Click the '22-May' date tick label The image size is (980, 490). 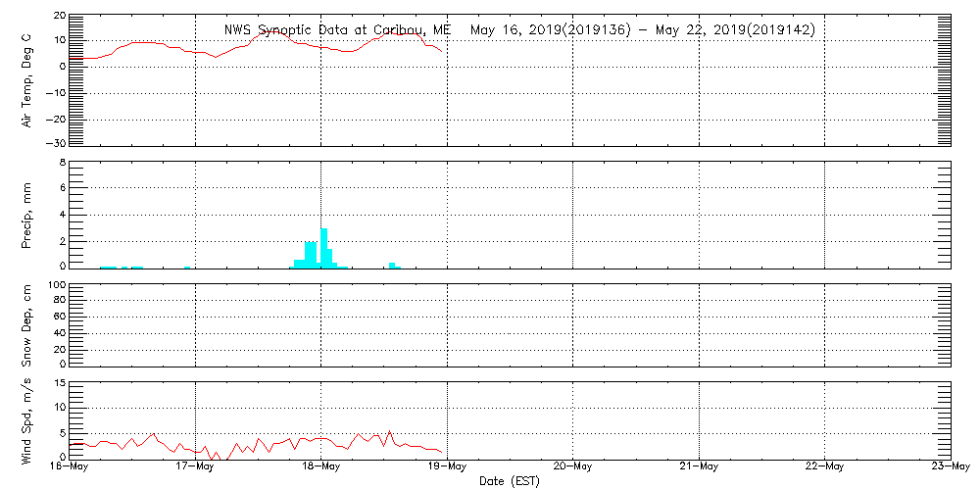824,466
